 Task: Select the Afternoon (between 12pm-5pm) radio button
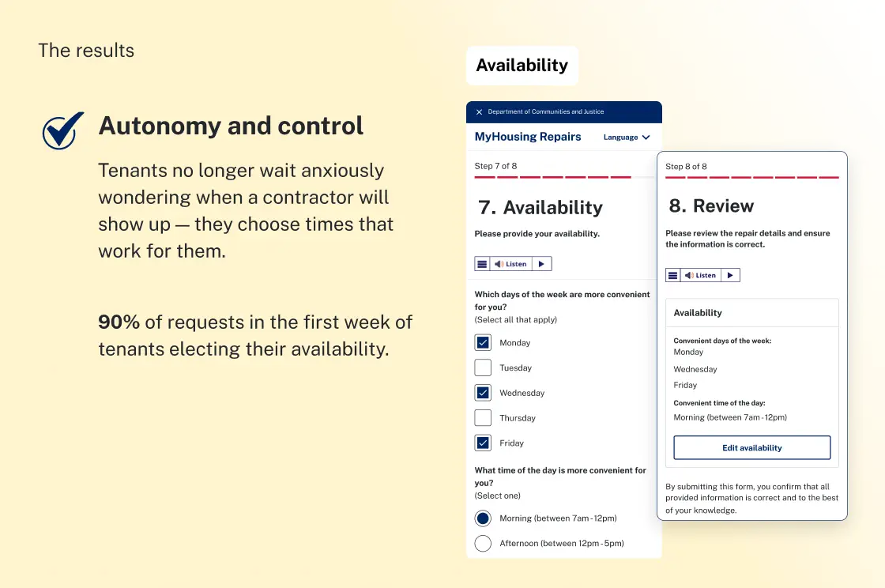tap(483, 543)
